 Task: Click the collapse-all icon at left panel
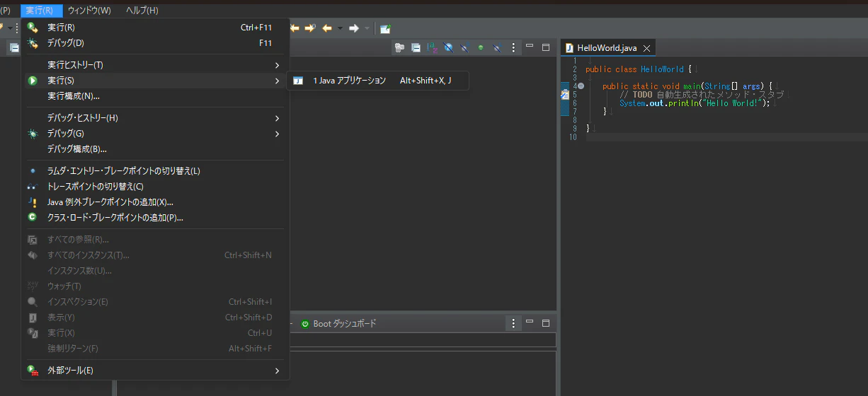click(14, 47)
